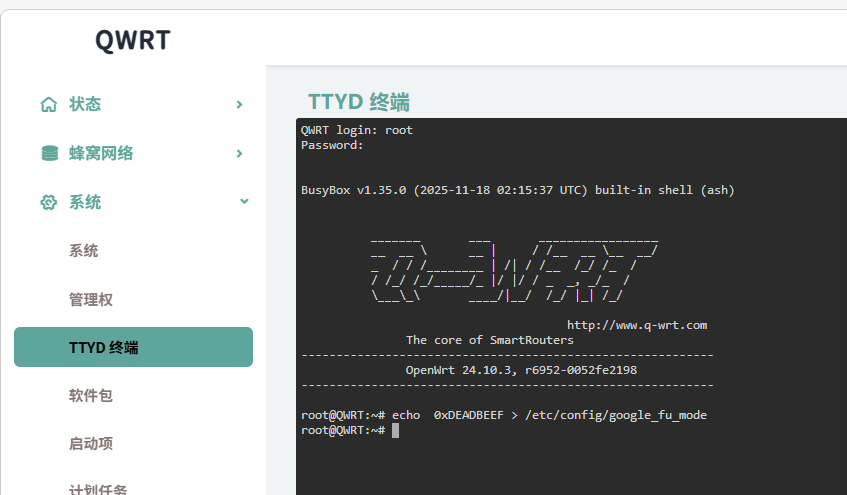Open the 状态 sidebar section label

click(x=85, y=104)
